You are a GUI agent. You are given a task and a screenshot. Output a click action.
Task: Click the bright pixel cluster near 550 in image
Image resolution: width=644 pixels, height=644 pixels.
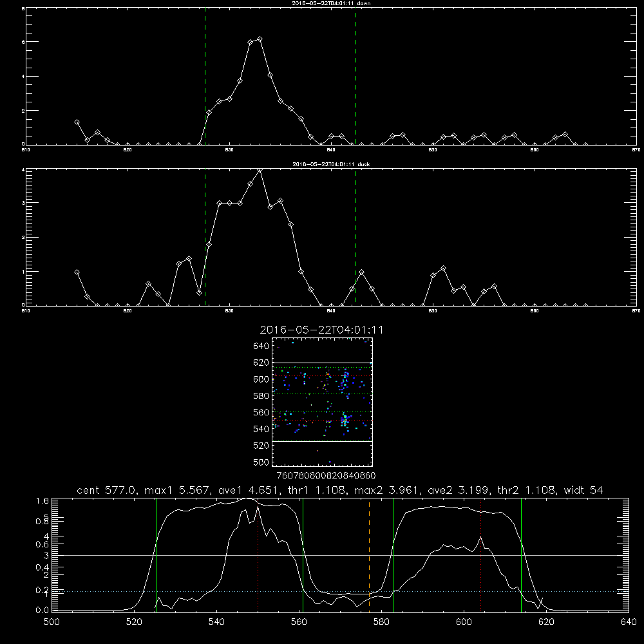click(345, 420)
